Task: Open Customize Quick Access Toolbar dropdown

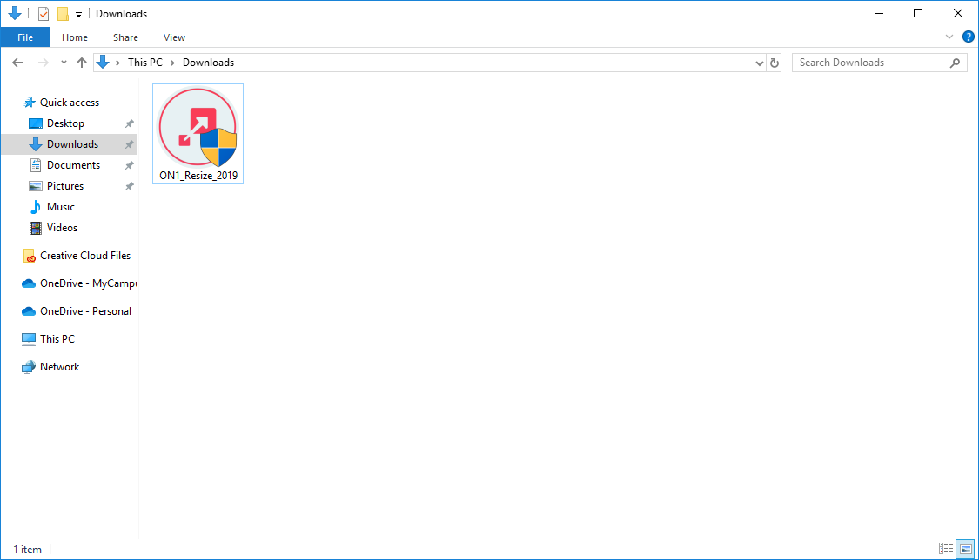Action: coord(78,14)
